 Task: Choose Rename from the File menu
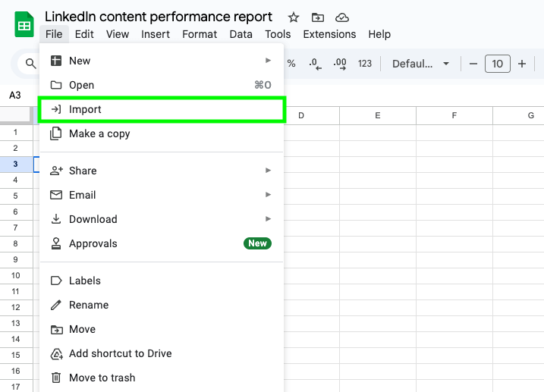coord(162,305)
